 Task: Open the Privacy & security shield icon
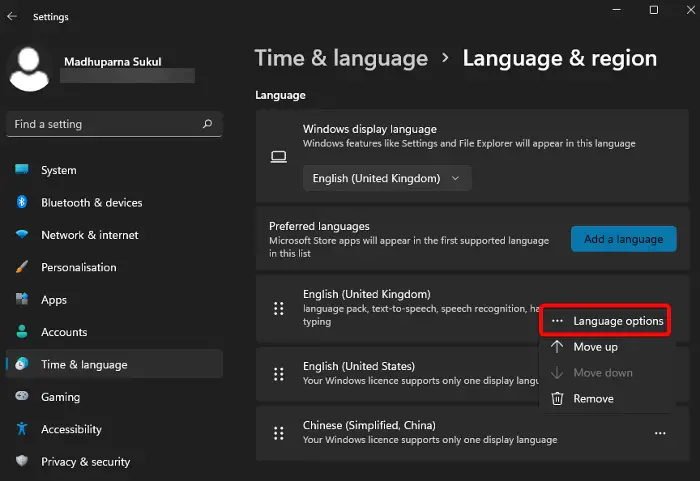[21, 461]
